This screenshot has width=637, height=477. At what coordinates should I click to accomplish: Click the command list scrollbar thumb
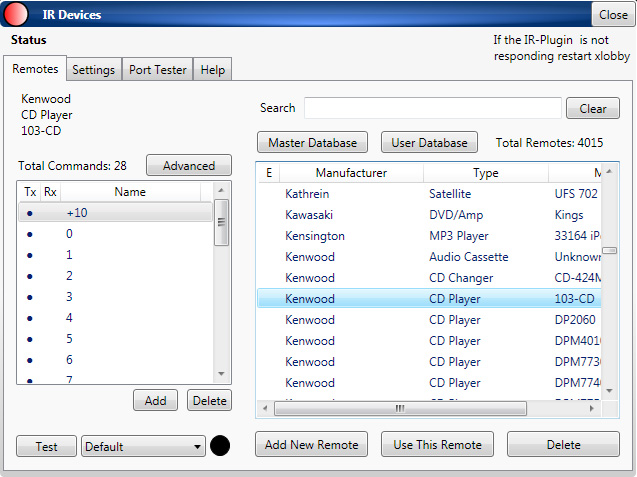221,222
